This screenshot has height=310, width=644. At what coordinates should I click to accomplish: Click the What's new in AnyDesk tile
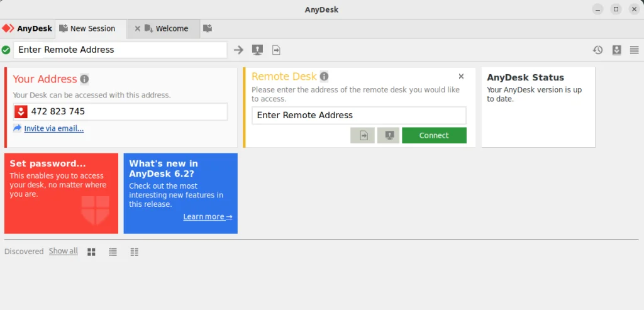click(x=180, y=194)
